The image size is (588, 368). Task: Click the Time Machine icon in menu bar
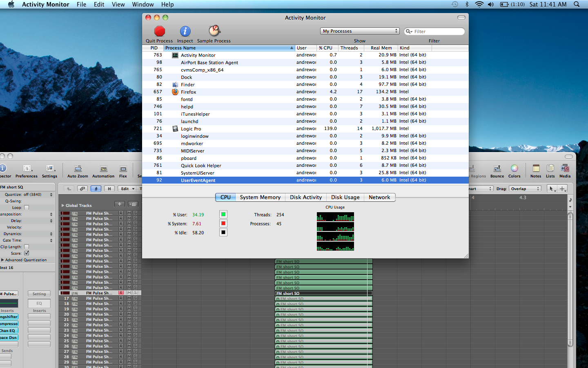pyautogui.click(x=454, y=4)
